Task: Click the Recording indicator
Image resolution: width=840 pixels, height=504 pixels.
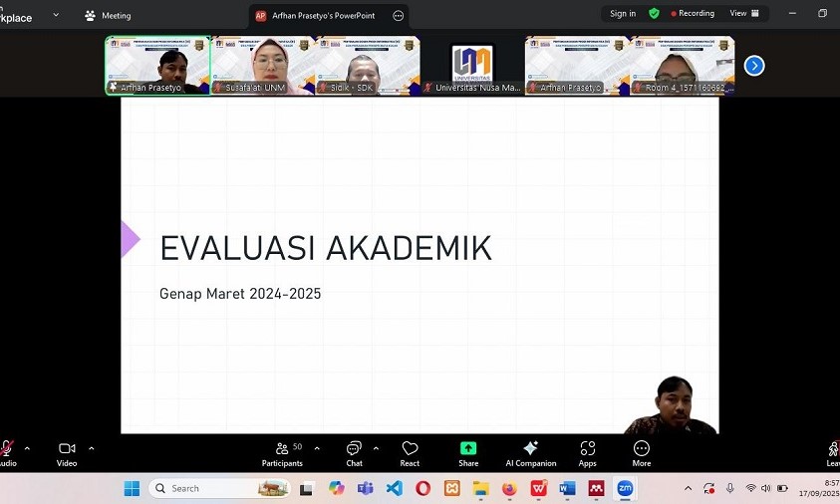Action: pyautogui.click(x=693, y=14)
